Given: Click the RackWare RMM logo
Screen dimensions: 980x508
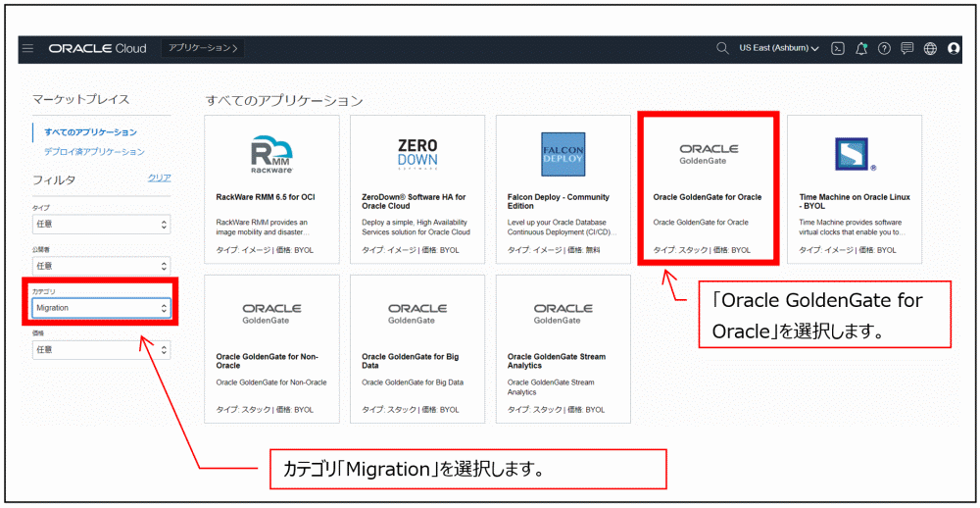Looking at the screenshot, I should (x=271, y=154).
